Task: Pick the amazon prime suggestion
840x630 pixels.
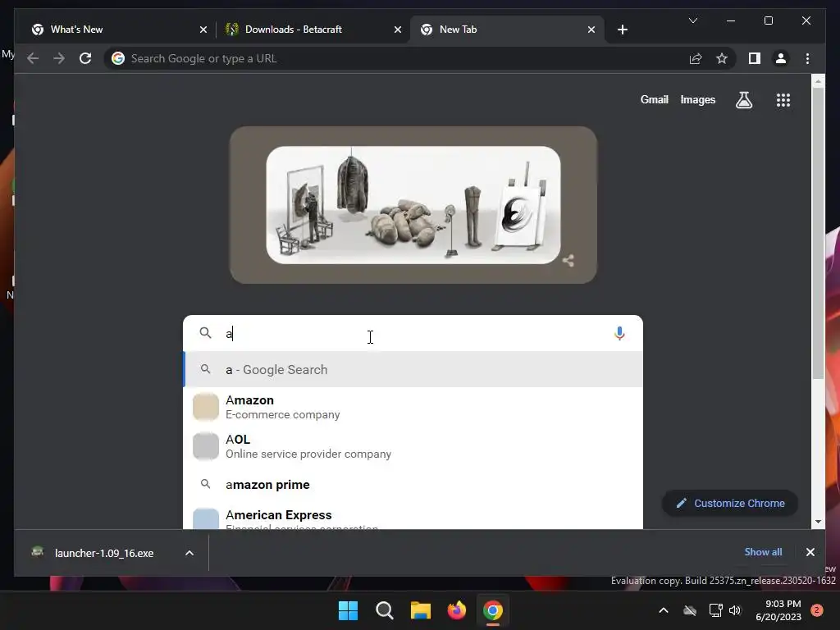Action: pyautogui.click(x=413, y=484)
